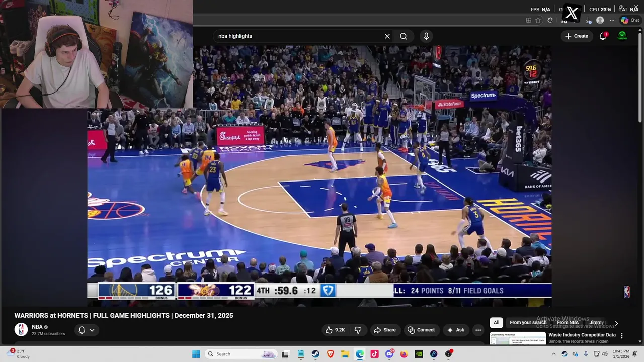Open the Windows Start menu
The image size is (644, 362).
click(196, 354)
